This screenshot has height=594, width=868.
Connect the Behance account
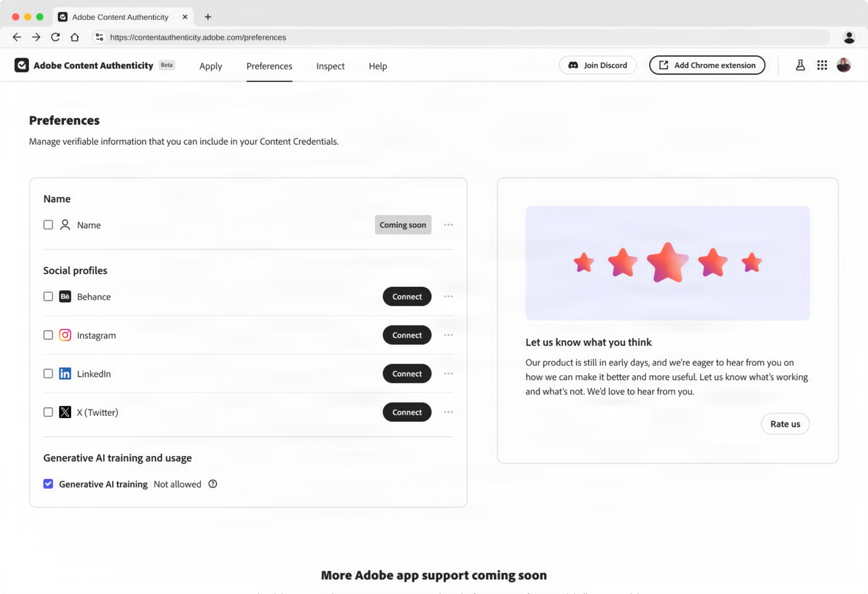(x=407, y=296)
